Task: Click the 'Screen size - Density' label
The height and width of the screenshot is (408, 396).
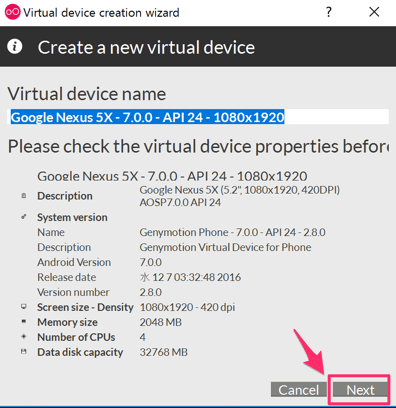Action: [x=85, y=307]
